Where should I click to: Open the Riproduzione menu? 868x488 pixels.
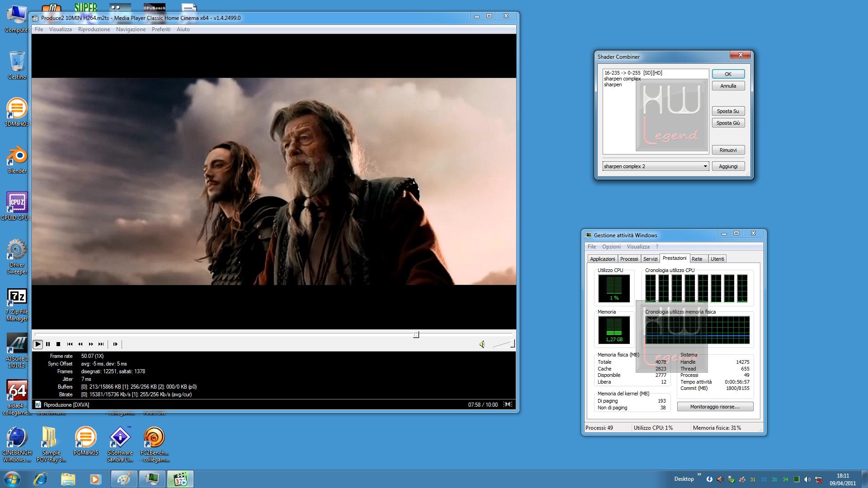click(94, 29)
